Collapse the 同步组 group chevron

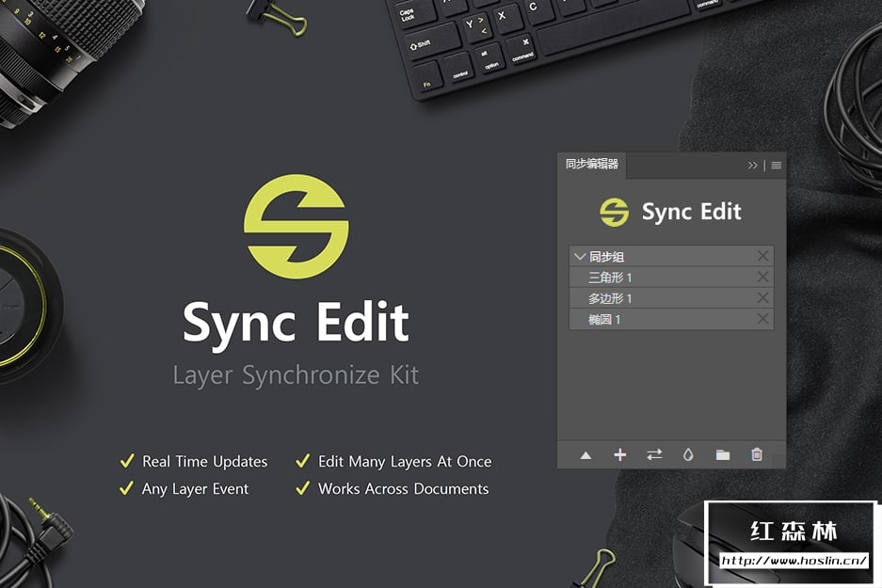pos(580,256)
